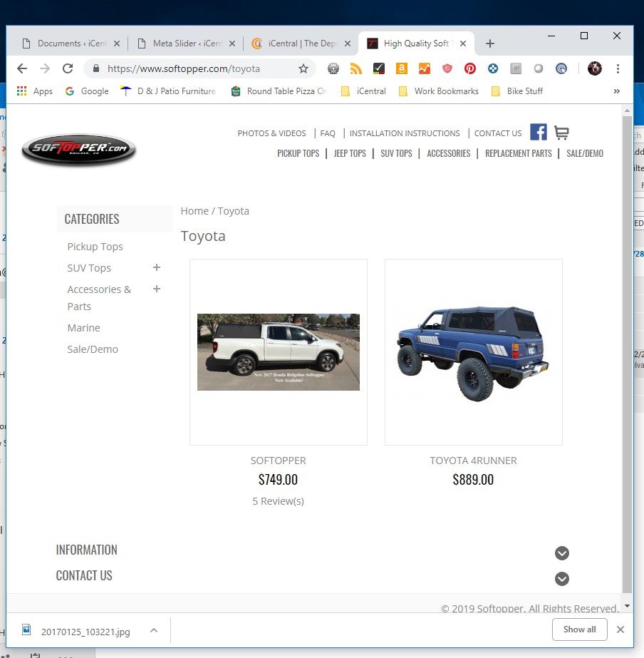The height and width of the screenshot is (658, 644).
Task: Open the Work Bookmarks folder
Action: [x=439, y=91]
